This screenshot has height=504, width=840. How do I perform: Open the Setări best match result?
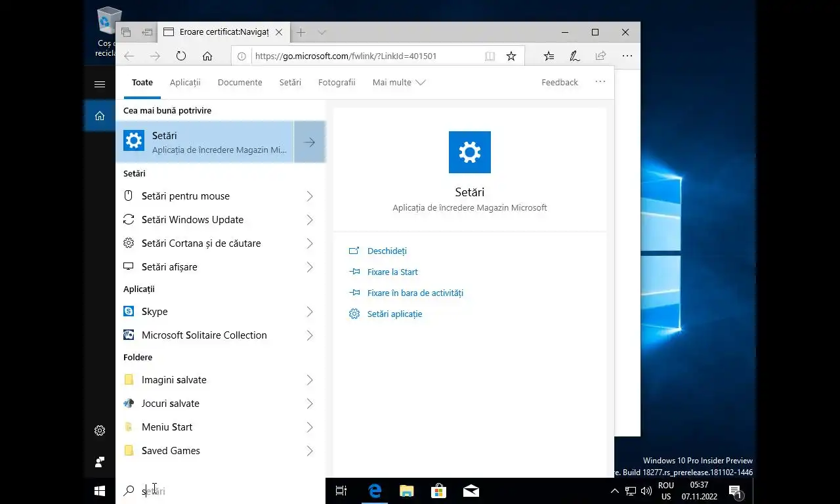(x=205, y=142)
